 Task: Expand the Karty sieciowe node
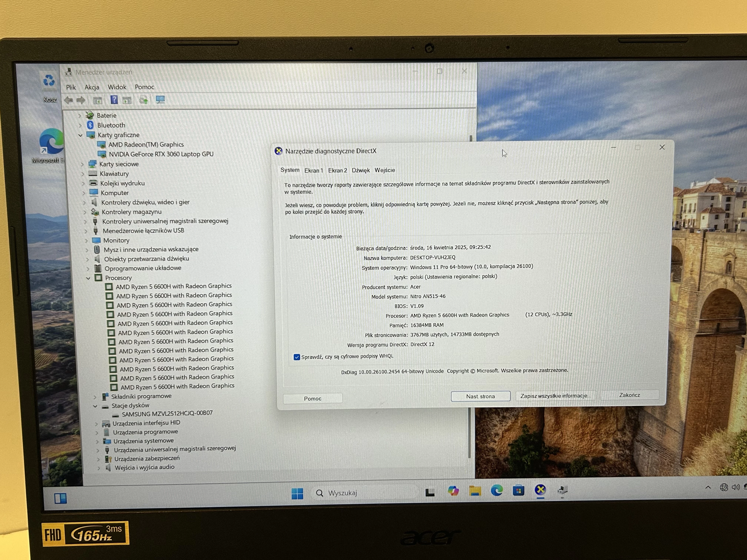coord(82,164)
